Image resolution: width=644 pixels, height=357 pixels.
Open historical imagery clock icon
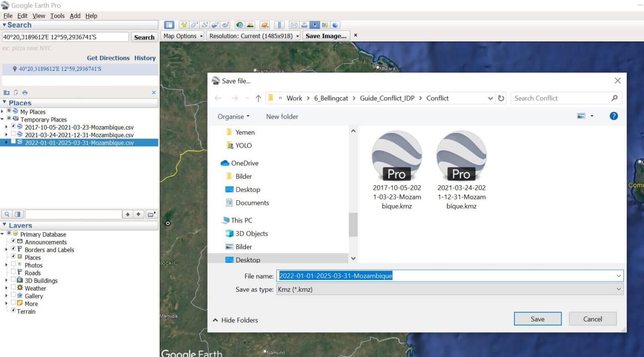239,25
